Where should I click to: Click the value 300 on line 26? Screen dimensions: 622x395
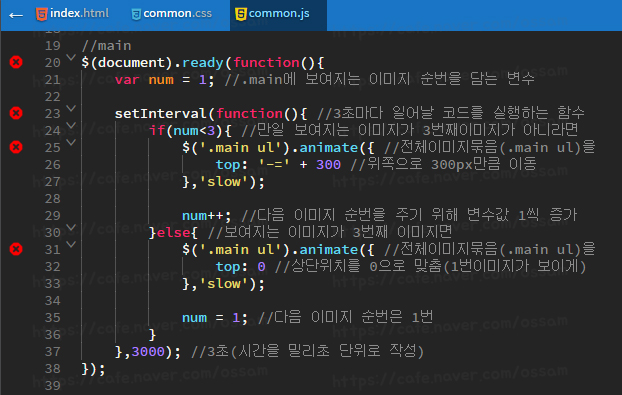pyautogui.click(x=328, y=165)
